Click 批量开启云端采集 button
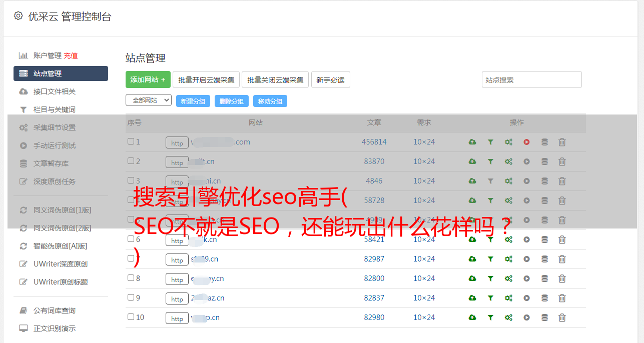Image resolution: width=644 pixels, height=343 pixels. click(x=206, y=79)
